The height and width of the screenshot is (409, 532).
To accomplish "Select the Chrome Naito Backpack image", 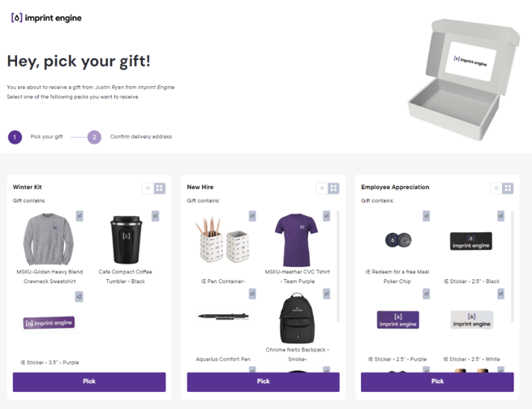I will click(297, 318).
